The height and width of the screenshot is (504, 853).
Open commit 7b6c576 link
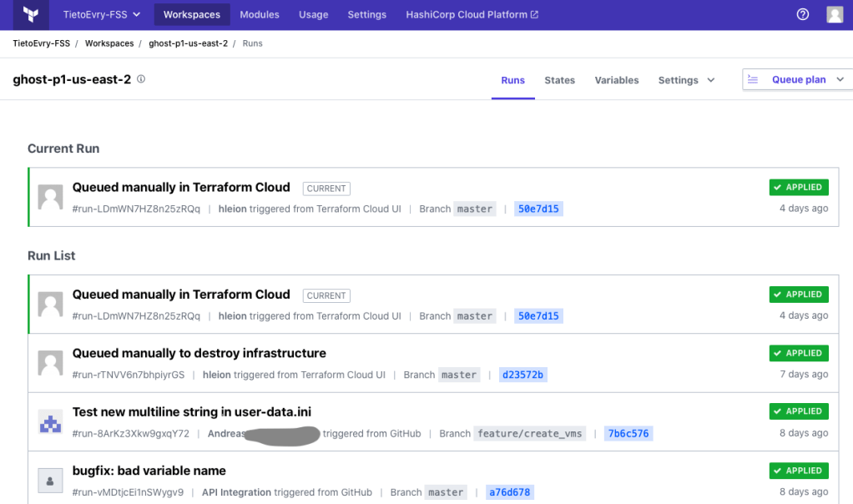tap(628, 434)
